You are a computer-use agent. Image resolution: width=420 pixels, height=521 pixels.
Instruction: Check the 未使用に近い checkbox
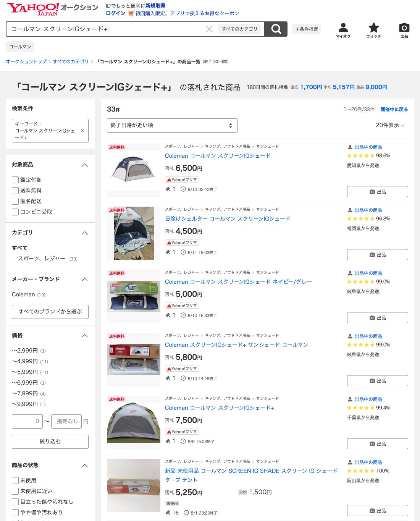coord(15,491)
